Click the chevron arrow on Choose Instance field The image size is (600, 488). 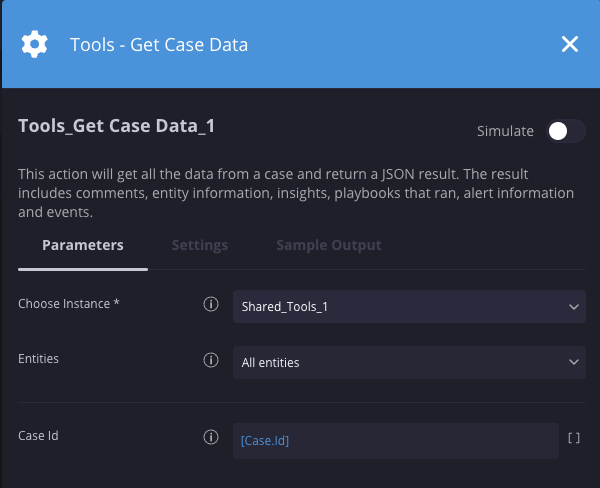(x=573, y=306)
